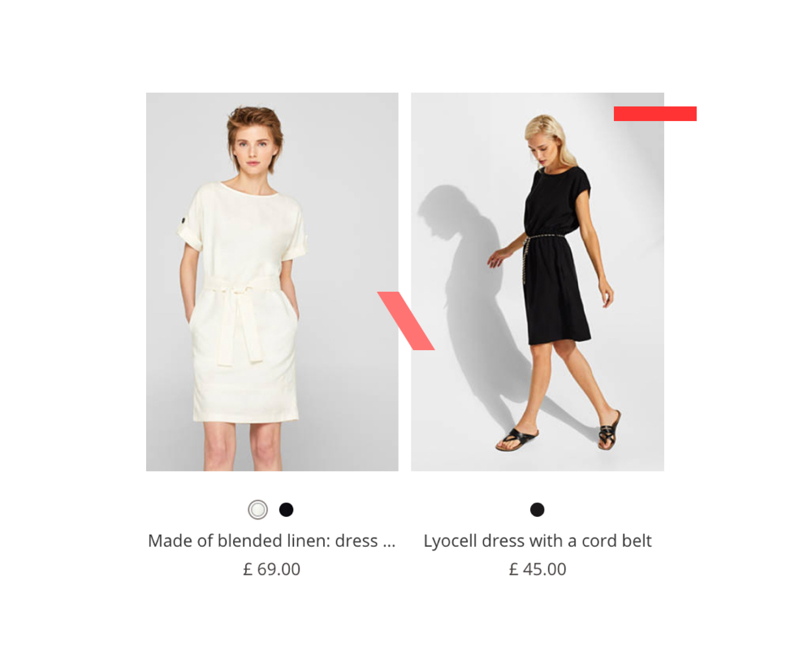Select the white color swatch
The height and width of the screenshot is (650, 812).
258,509
